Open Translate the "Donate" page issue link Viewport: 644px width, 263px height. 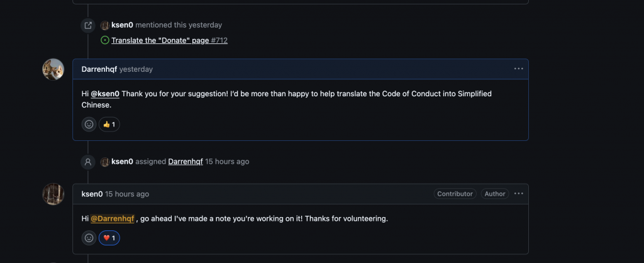[x=169, y=40]
